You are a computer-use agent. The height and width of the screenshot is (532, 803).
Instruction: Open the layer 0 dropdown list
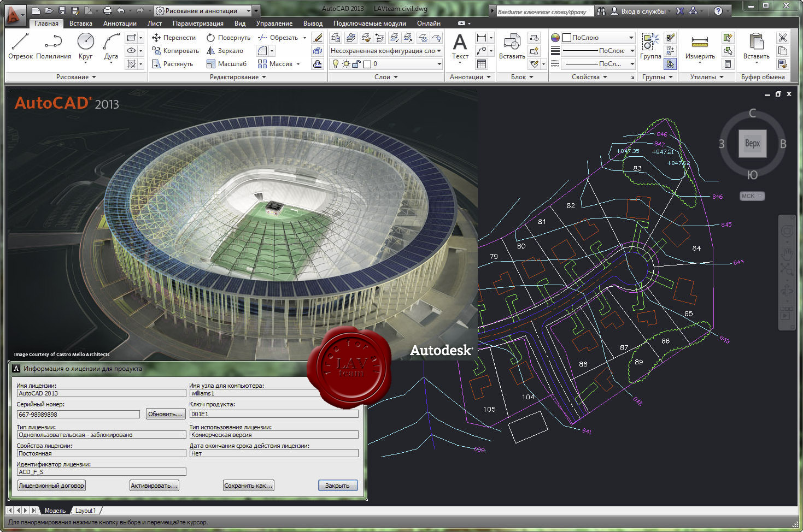(x=386, y=64)
